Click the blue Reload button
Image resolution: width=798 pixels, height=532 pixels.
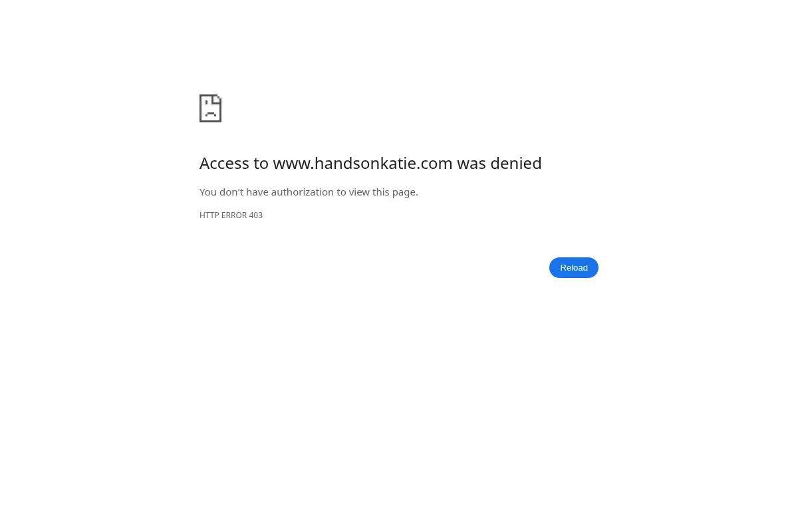(574, 267)
